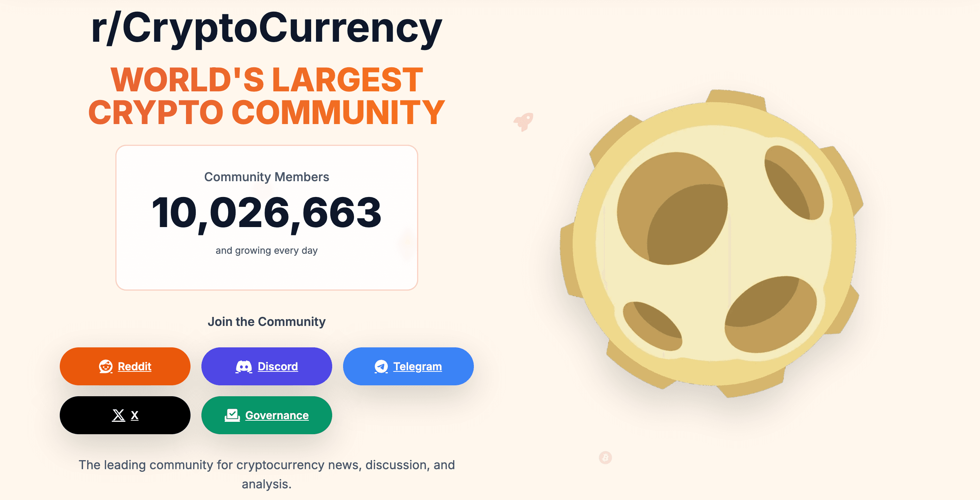Click the X (Twitter) logo icon

coord(118,415)
